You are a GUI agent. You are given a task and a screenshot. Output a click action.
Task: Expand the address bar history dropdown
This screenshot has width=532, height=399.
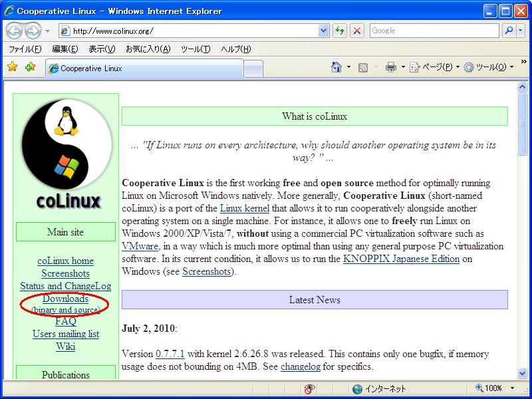coord(324,31)
